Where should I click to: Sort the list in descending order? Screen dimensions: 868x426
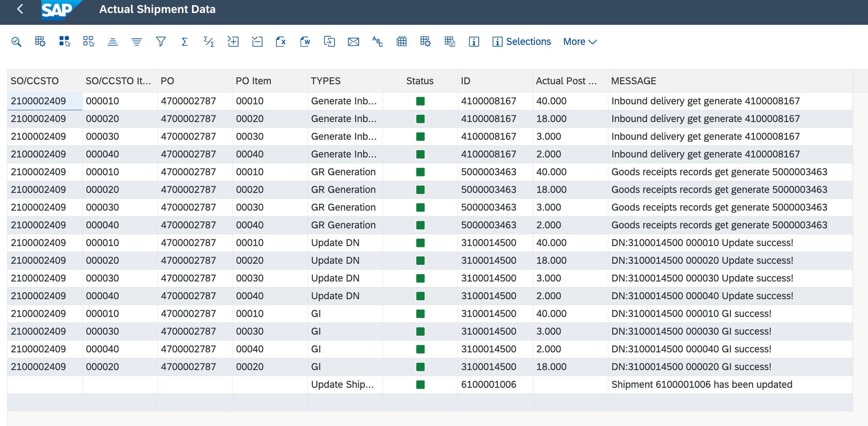pyautogui.click(x=137, y=42)
